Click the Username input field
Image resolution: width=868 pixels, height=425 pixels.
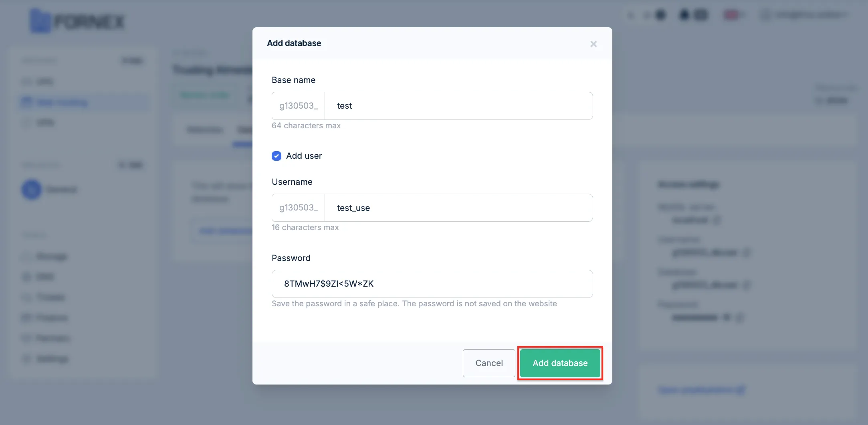(x=458, y=208)
